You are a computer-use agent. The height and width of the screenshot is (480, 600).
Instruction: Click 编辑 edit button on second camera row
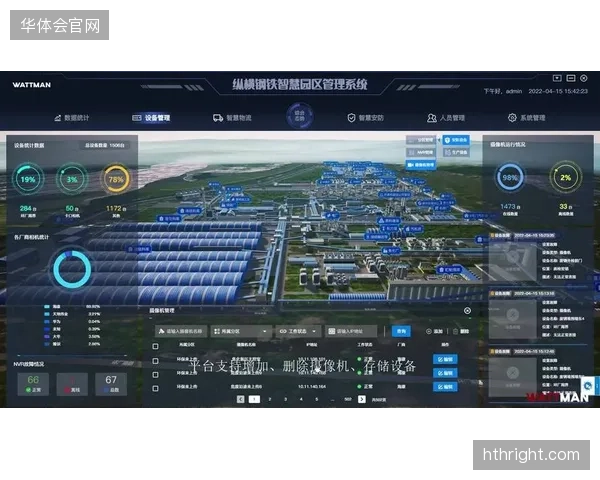tap(445, 373)
